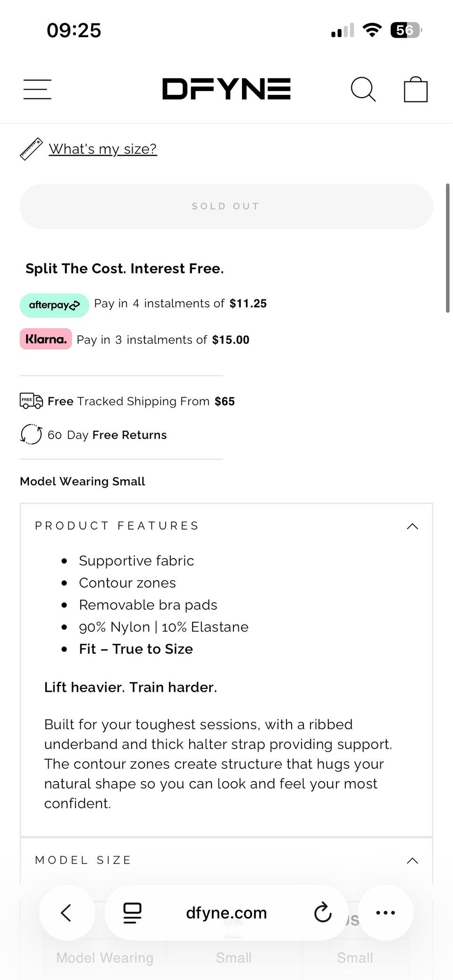
Task: Tap the returns circular arrows icon
Action: (31, 434)
